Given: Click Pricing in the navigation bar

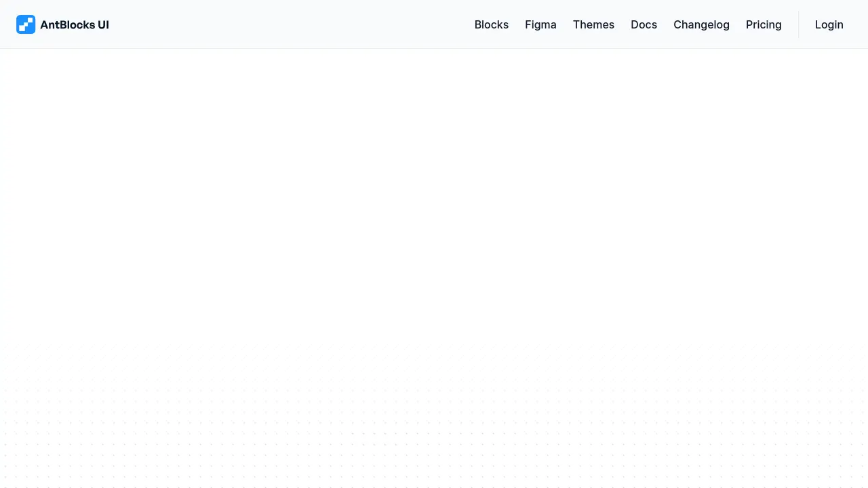Looking at the screenshot, I should (764, 24).
